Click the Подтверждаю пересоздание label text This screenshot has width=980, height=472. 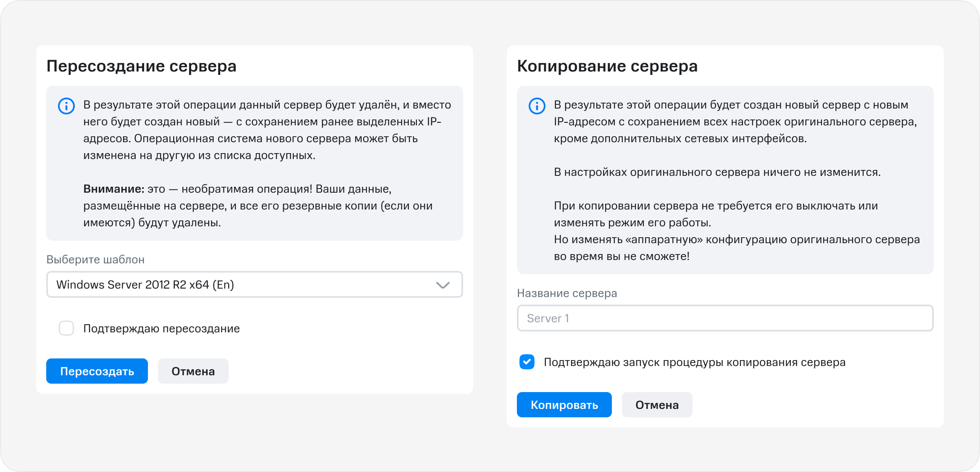(x=161, y=329)
